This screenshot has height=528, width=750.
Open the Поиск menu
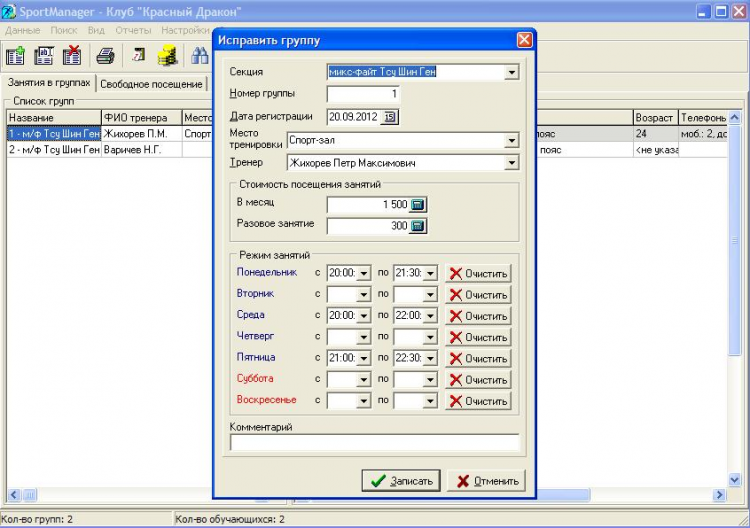(x=64, y=30)
